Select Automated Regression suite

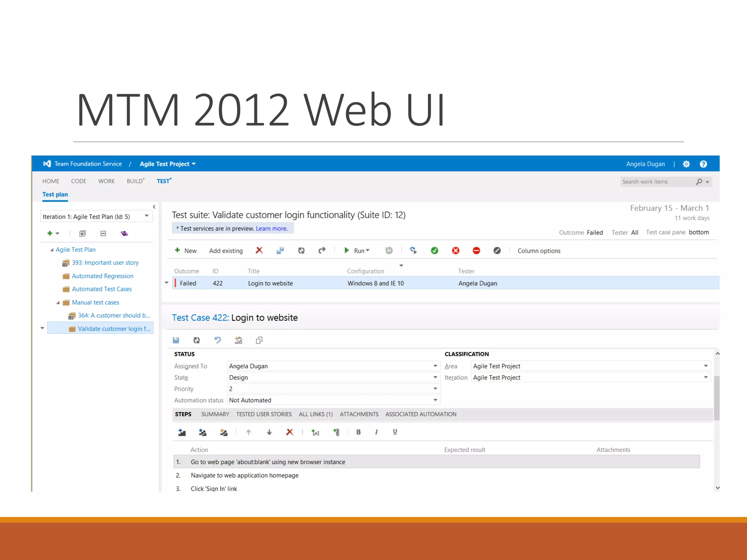pyautogui.click(x=102, y=276)
